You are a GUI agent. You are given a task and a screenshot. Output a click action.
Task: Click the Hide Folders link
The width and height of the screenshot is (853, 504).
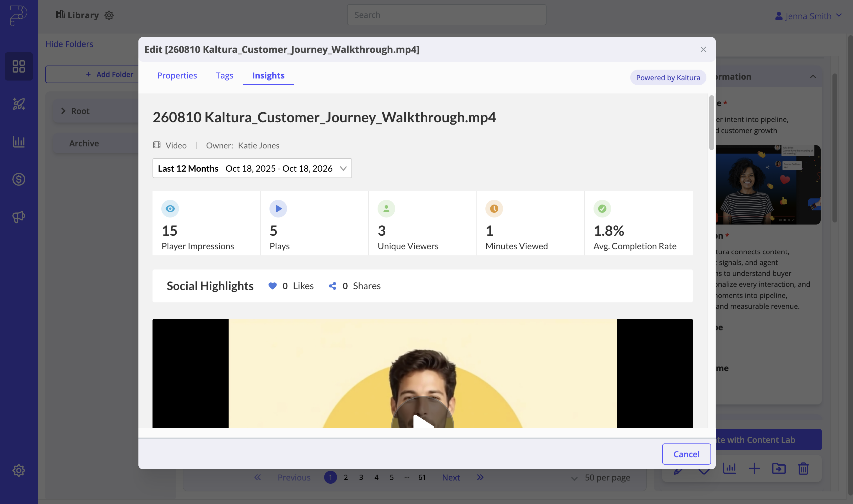click(x=69, y=44)
